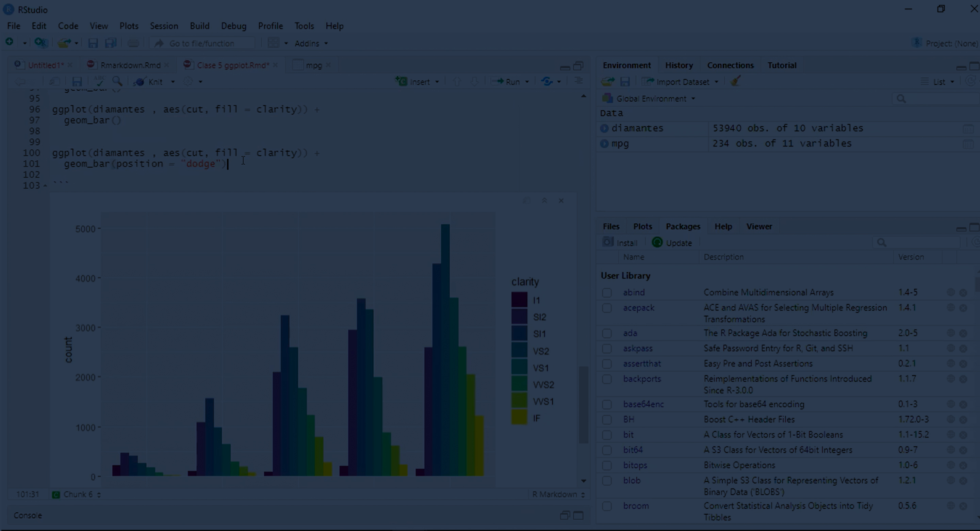
Task: Open the Knit options dropdown arrow
Action: 173,82
